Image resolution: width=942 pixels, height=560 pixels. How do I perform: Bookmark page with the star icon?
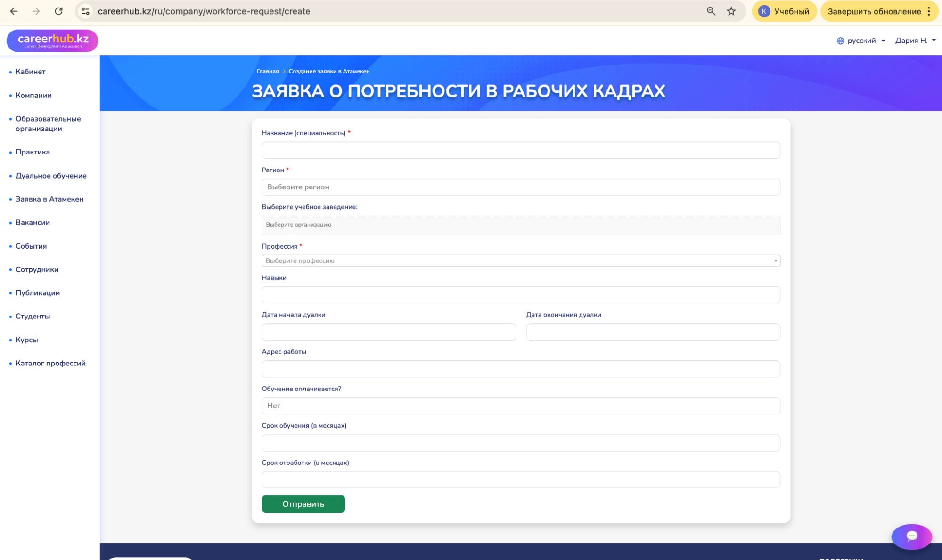click(x=731, y=11)
